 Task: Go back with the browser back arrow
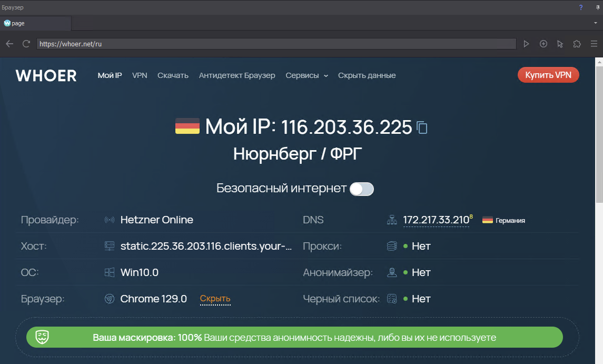point(9,44)
